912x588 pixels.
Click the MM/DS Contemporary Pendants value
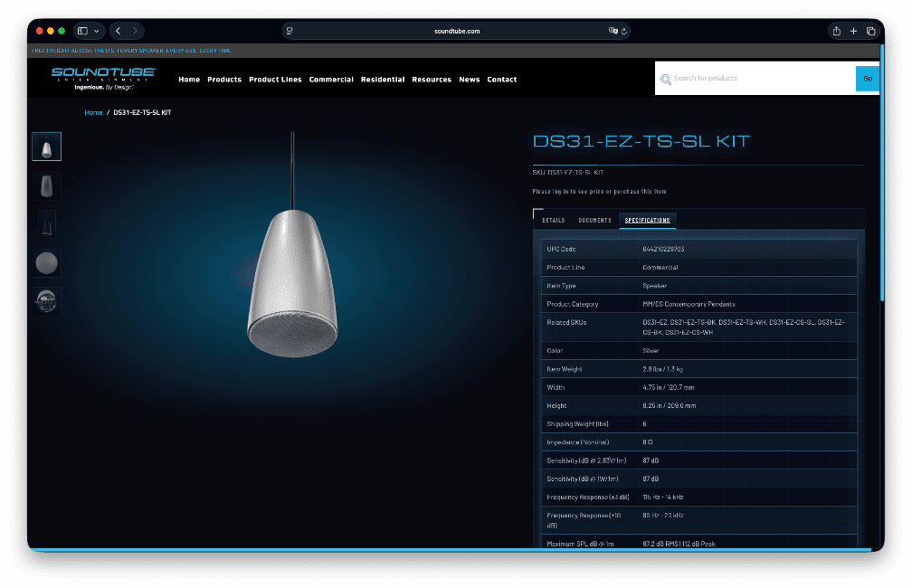click(689, 304)
